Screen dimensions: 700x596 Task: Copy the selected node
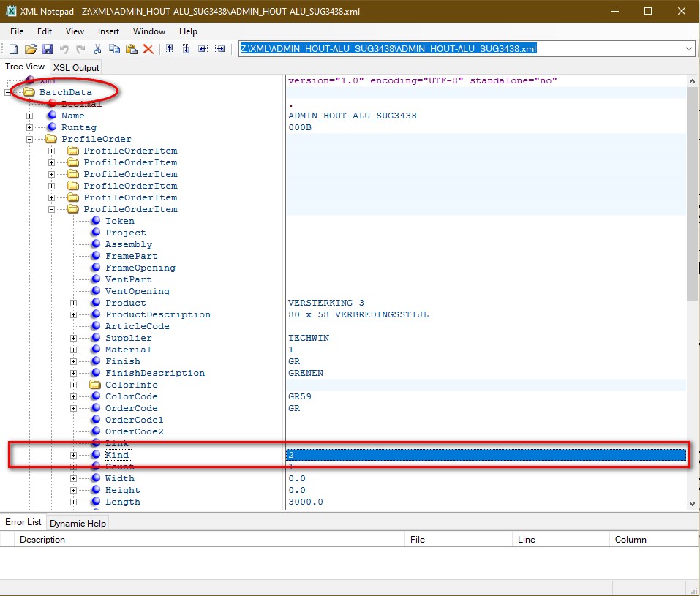pos(115,49)
